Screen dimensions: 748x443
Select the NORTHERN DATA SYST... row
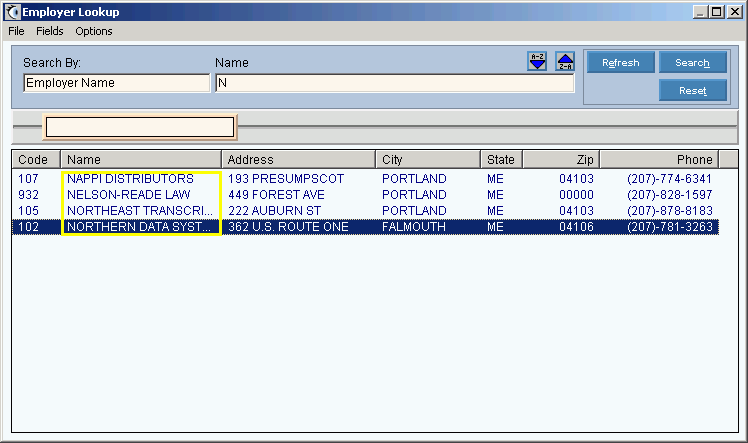[x=365, y=227]
